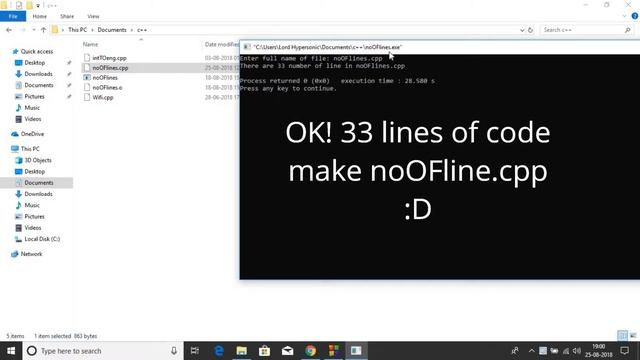Viewport: 640px width, 360px height.
Task: Open pinned Pictures under Quick access
Action: tap(34, 96)
